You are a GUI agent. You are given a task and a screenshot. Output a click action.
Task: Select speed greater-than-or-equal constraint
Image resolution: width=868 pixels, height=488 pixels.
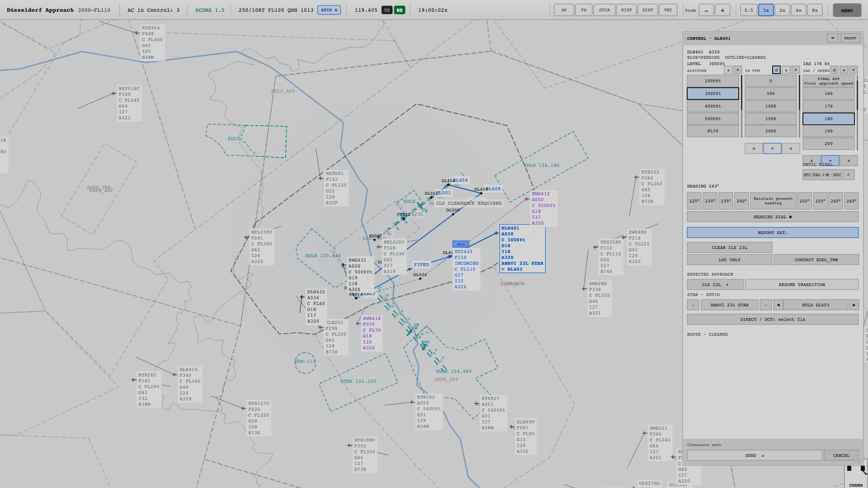click(x=849, y=160)
